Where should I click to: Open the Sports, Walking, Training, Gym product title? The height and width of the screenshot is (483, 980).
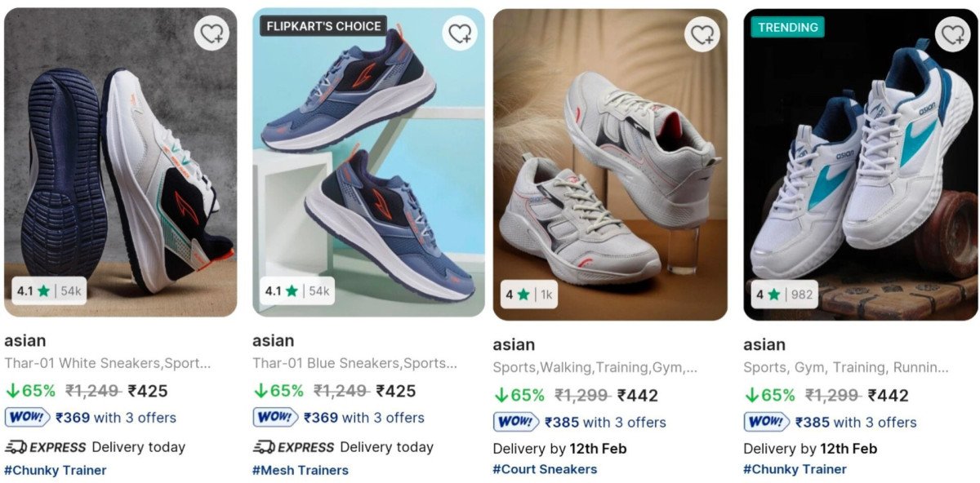595,368
